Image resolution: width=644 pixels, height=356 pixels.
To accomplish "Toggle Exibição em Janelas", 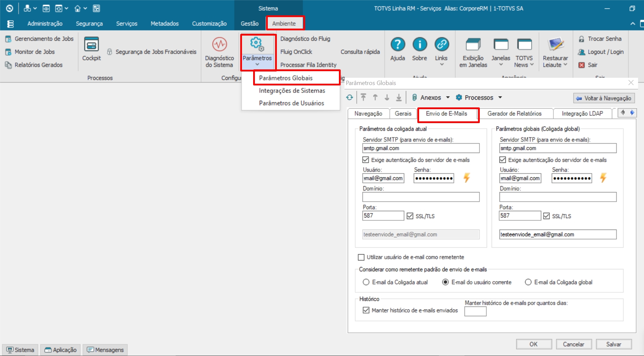I will (473, 52).
